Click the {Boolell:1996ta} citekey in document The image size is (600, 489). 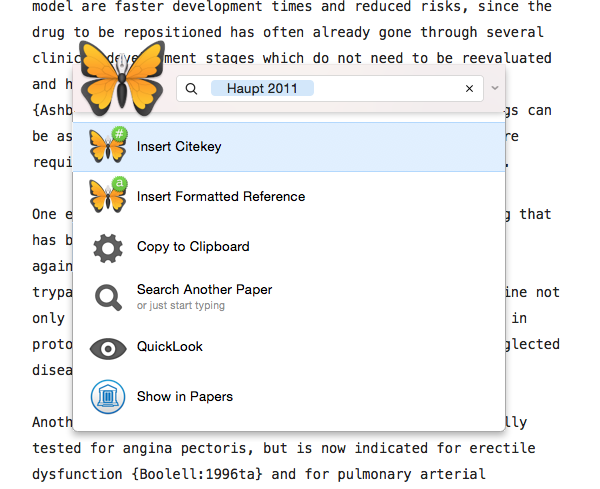197,474
